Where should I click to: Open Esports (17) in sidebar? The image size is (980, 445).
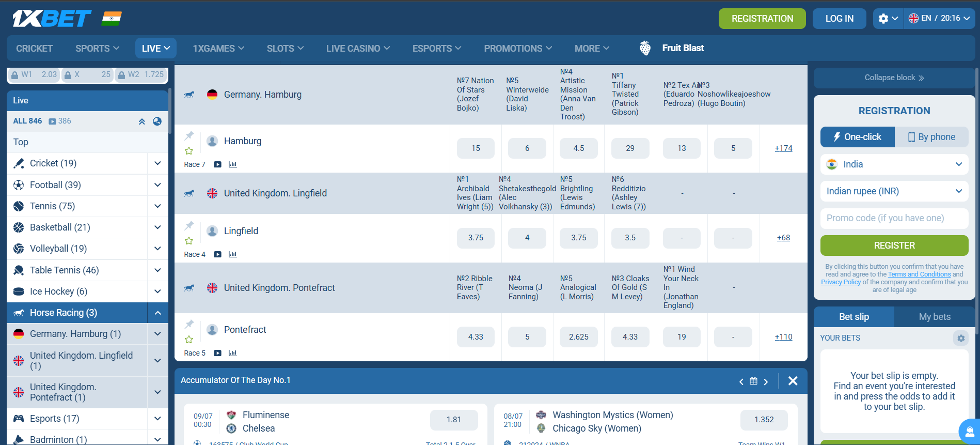point(77,419)
